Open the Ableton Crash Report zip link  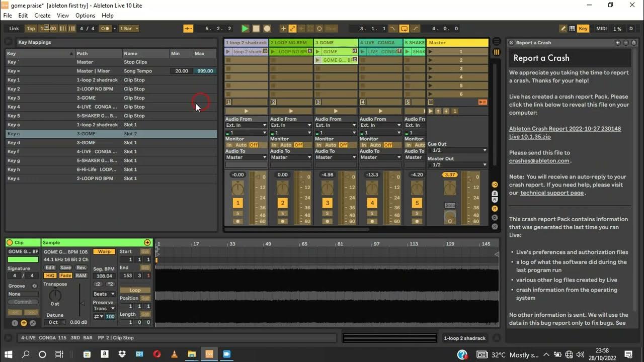(565, 133)
